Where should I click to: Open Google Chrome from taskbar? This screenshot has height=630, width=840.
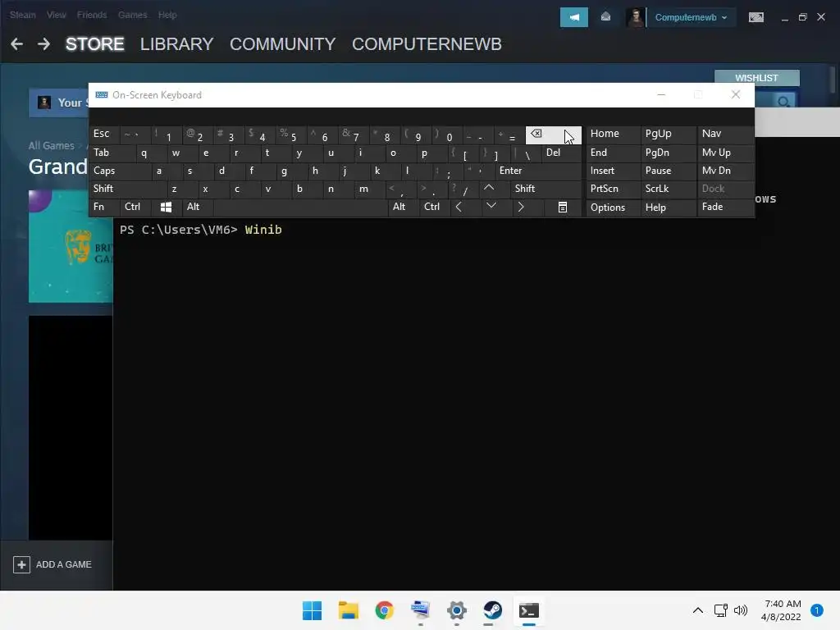coord(384,610)
